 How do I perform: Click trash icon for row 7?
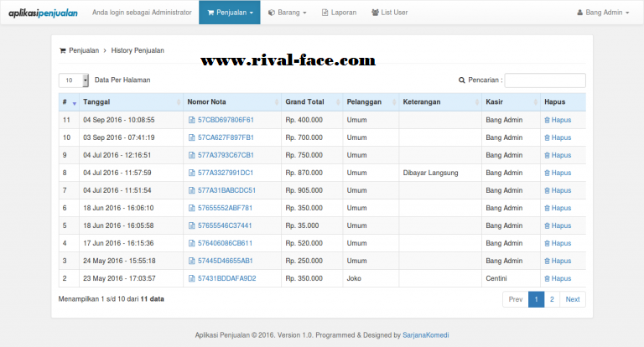point(547,190)
